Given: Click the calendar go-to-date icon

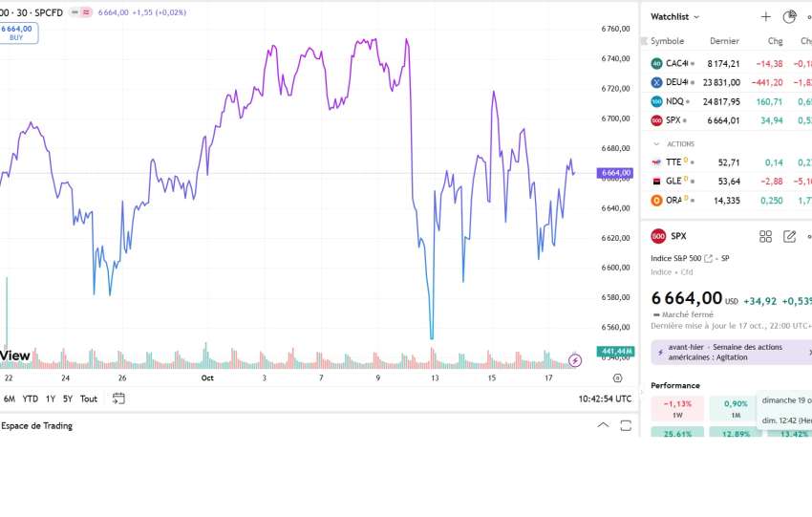Looking at the screenshot, I should coord(118,399).
